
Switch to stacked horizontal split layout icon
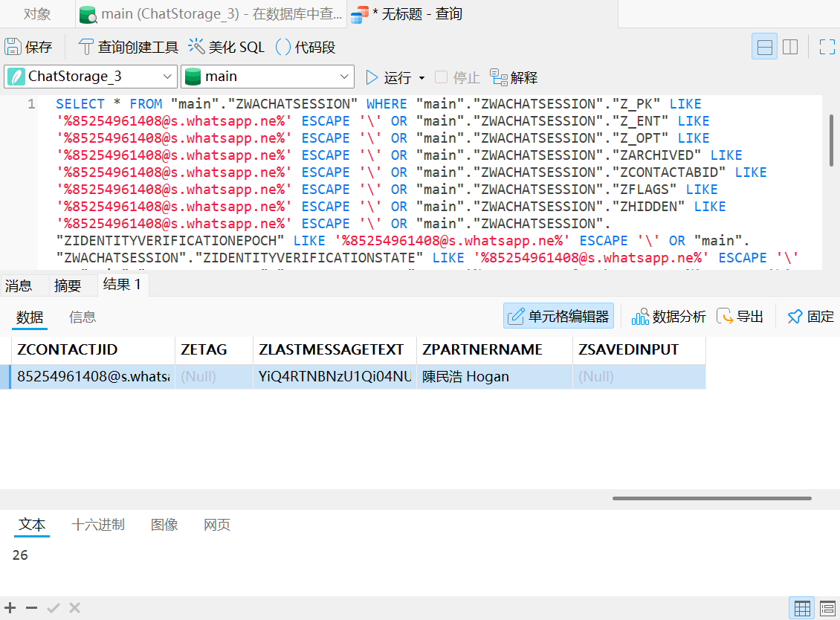click(x=764, y=47)
